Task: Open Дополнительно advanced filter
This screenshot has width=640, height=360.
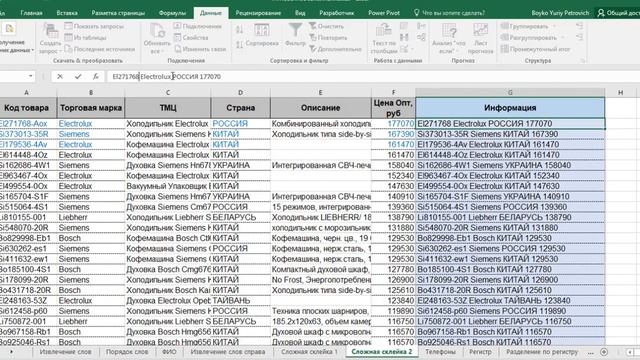Action: (336, 49)
